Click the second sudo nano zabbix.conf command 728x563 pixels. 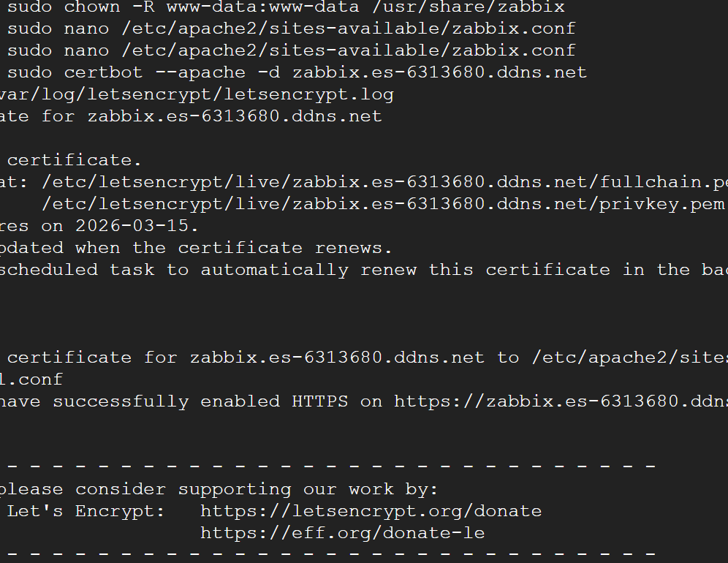[x=291, y=51]
